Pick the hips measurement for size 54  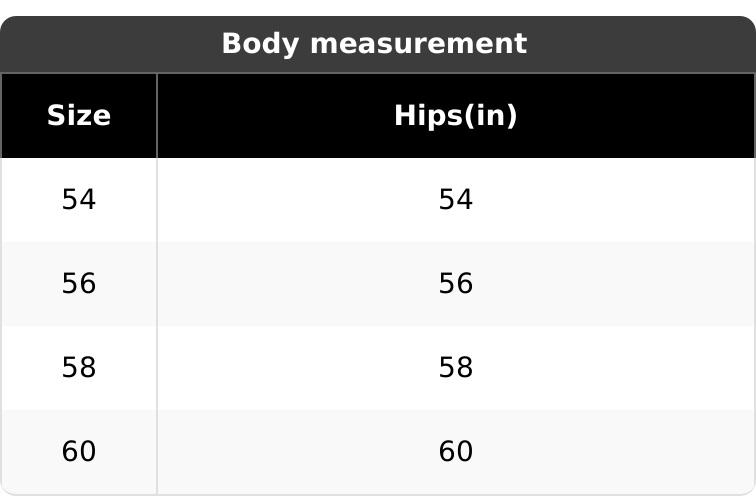455,200
